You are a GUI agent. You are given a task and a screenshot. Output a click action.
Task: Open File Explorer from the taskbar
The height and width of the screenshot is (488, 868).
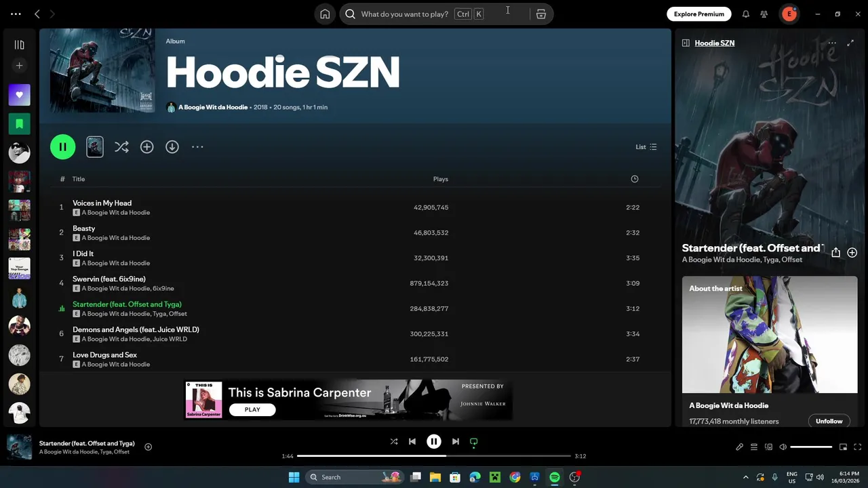point(435,477)
